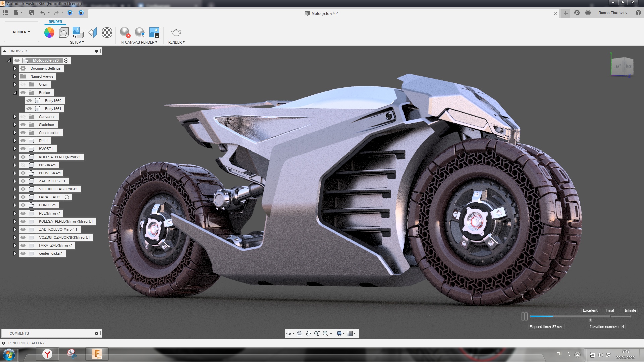Click the Final render quality button
Viewport: 644px width, 362px height.
tap(610, 310)
